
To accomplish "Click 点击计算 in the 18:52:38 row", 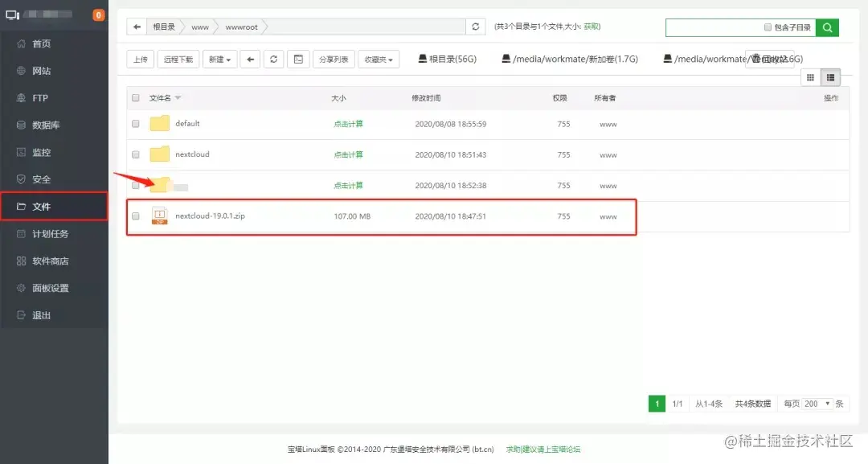I will click(x=348, y=186).
